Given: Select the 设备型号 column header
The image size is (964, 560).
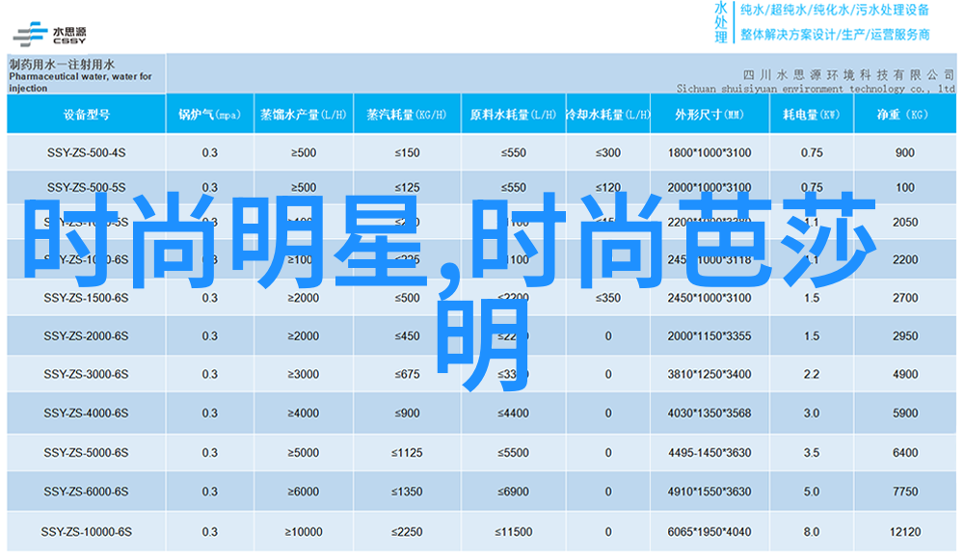Looking at the screenshot, I should (86, 115).
